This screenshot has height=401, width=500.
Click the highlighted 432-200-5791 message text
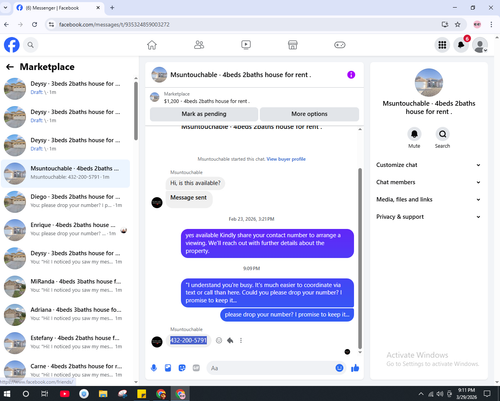[188, 340]
